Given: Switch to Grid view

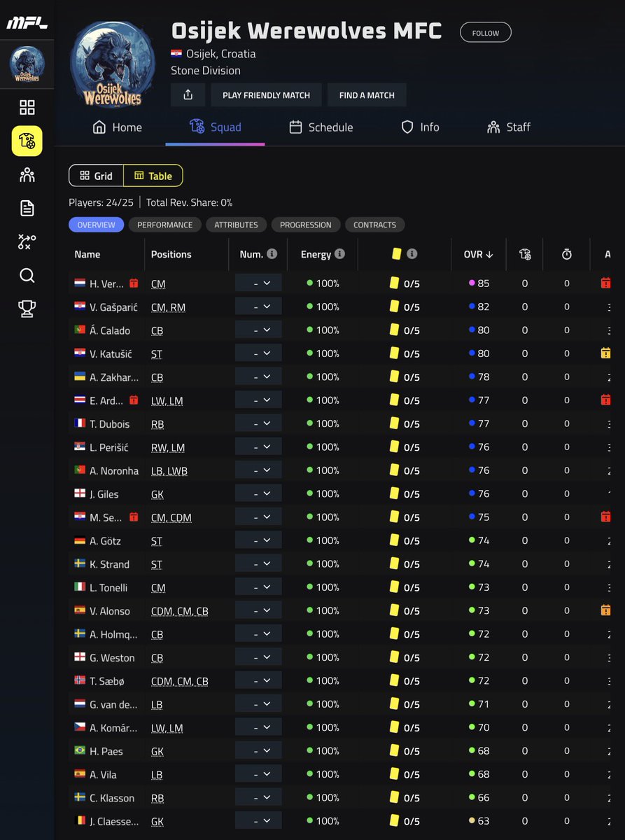Looking at the screenshot, I should click(x=97, y=176).
